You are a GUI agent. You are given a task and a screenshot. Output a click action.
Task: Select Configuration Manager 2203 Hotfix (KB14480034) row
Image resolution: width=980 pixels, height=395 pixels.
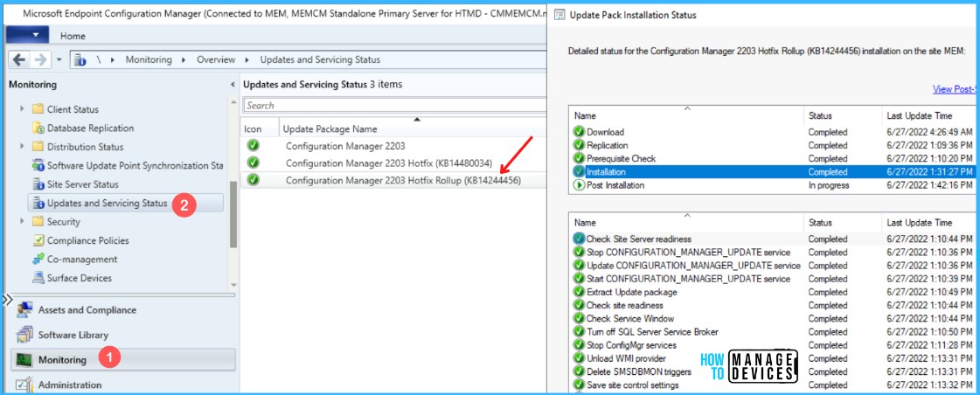pyautogui.click(x=393, y=163)
